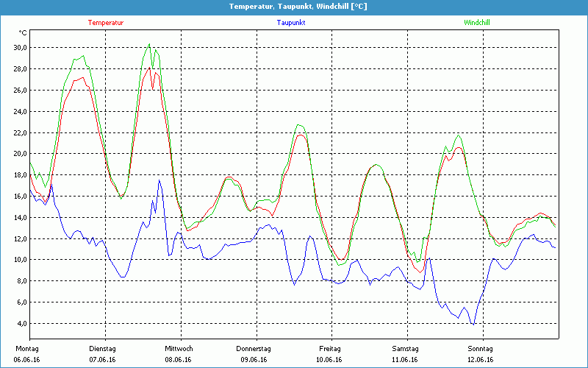Click the date 10.06.16
Screen dimensions: 588x368
tap(329, 360)
